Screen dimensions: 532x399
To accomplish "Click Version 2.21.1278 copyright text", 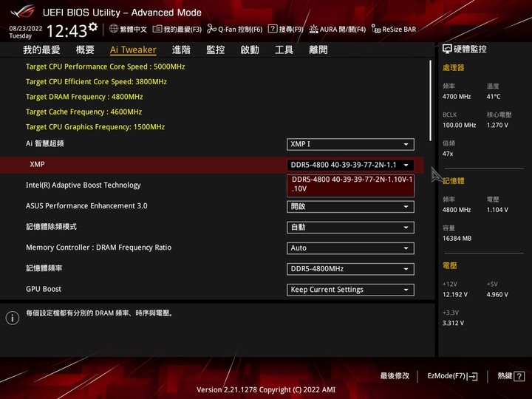I will [266, 390].
